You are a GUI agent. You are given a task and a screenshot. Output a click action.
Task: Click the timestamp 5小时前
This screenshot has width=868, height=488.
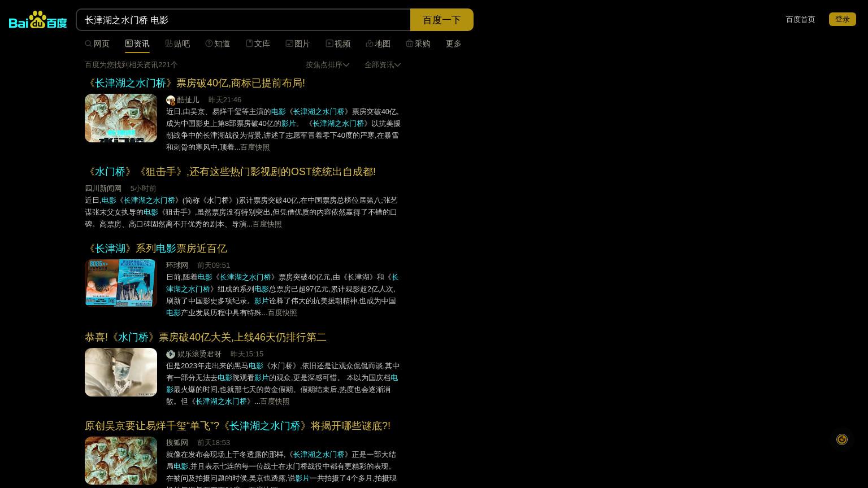point(143,189)
